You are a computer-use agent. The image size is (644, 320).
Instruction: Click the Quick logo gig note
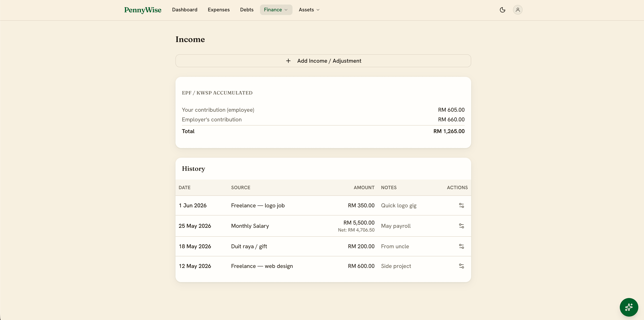[399, 205]
